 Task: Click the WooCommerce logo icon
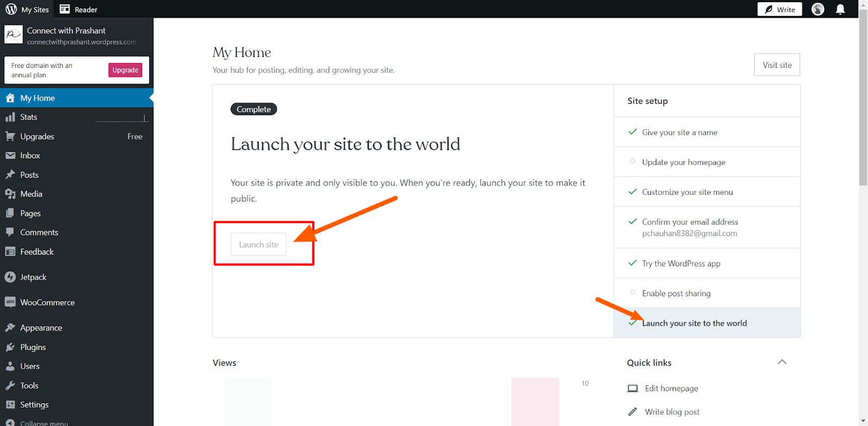(x=10, y=302)
